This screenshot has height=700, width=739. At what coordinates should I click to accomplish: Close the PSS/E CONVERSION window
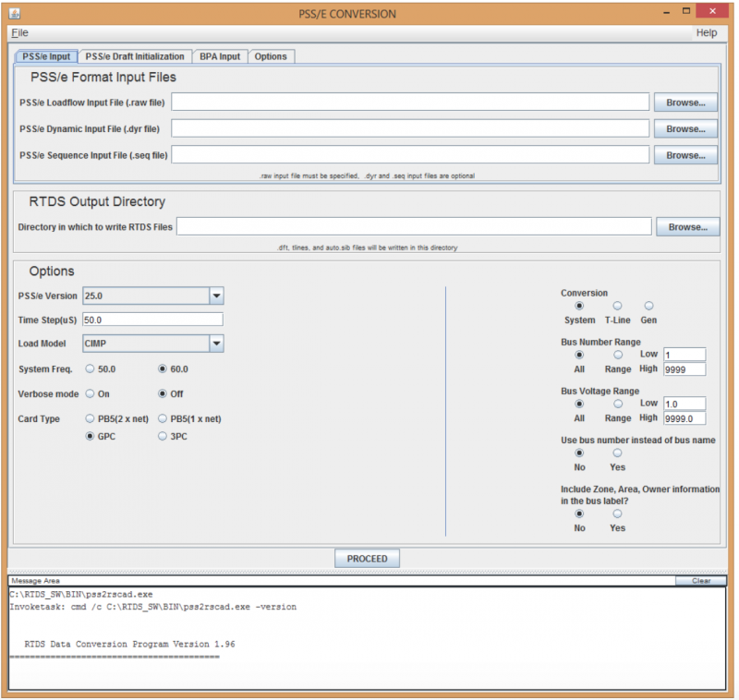pyautogui.click(x=712, y=11)
